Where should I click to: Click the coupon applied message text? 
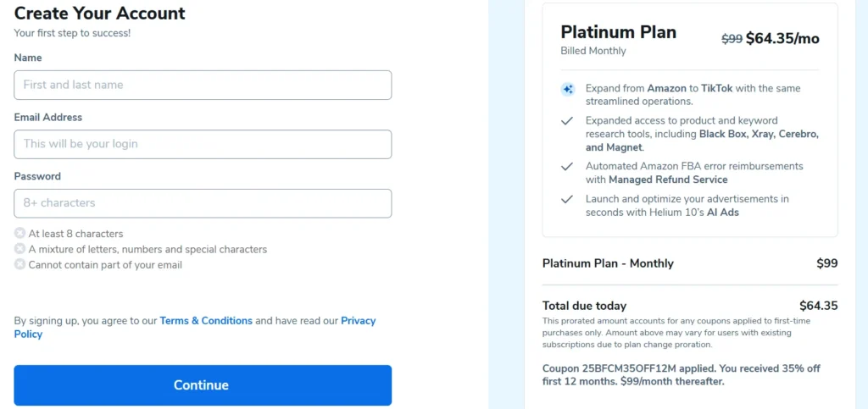point(681,375)
